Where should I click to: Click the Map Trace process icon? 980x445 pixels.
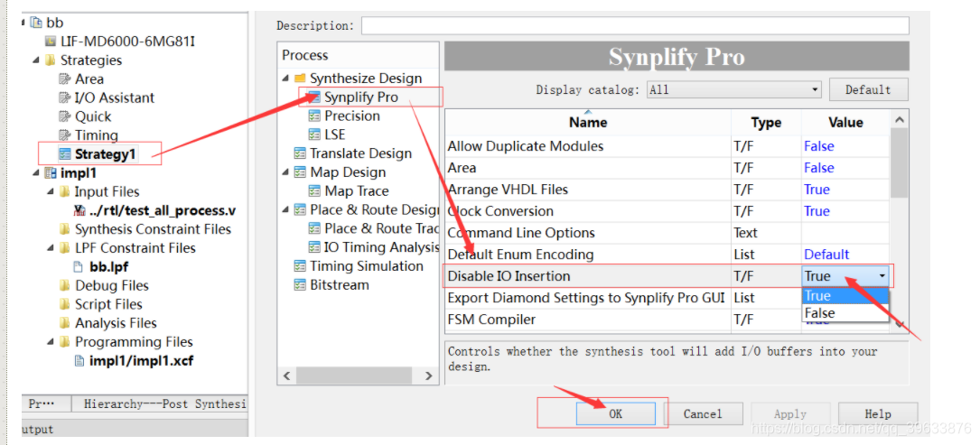(x=314, y=191)
